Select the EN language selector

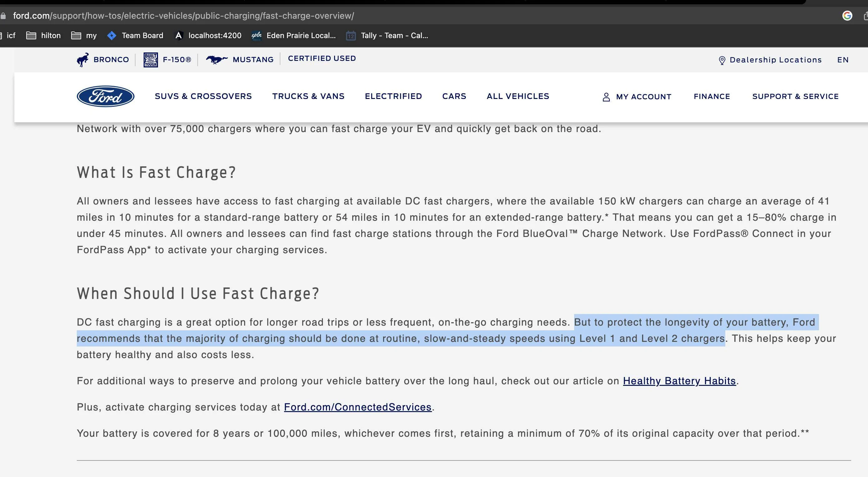(843, 60)
